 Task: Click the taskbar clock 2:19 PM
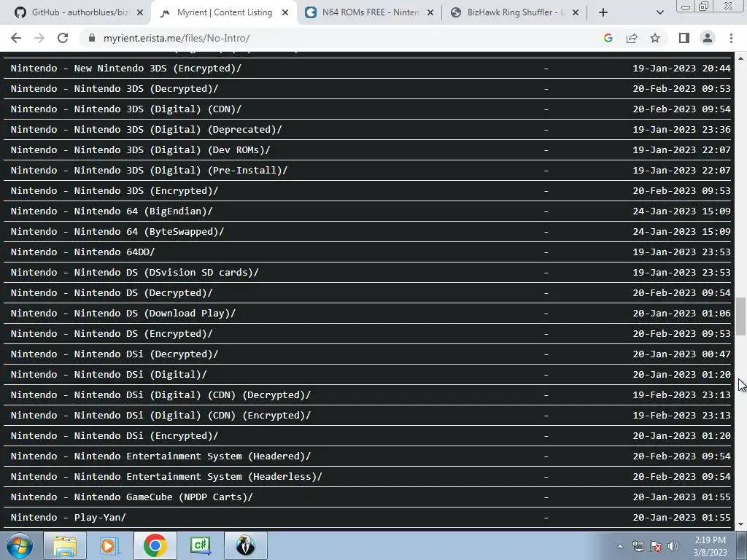point(710,546)
